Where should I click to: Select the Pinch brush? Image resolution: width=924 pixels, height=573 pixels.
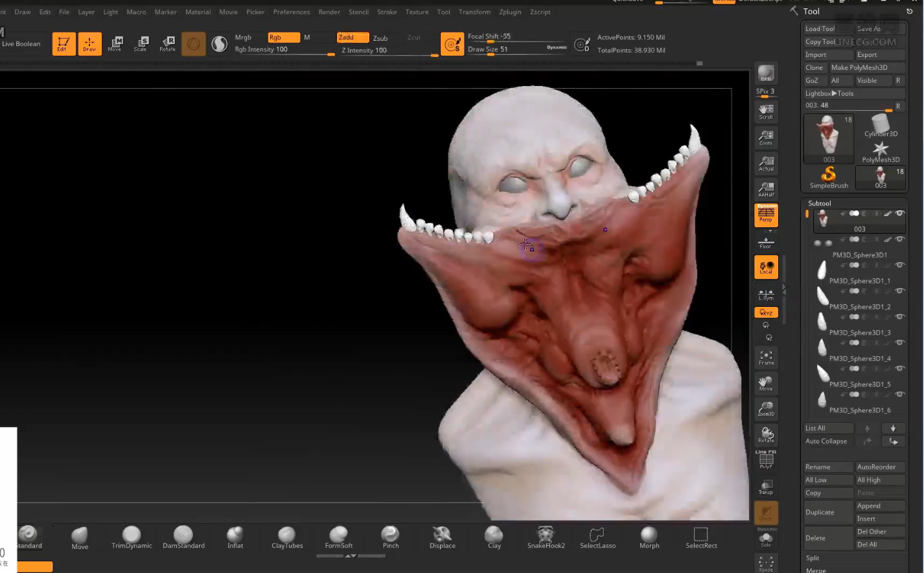click(x=390, y=537)
